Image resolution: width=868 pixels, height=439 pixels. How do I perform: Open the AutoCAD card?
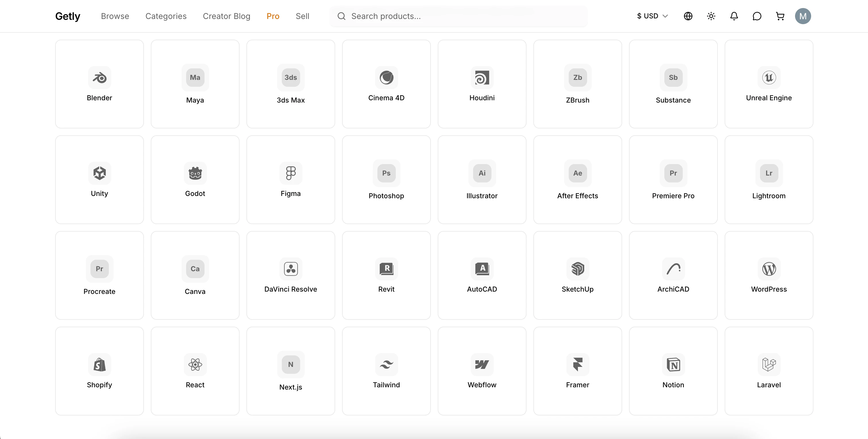click(482, 276)
